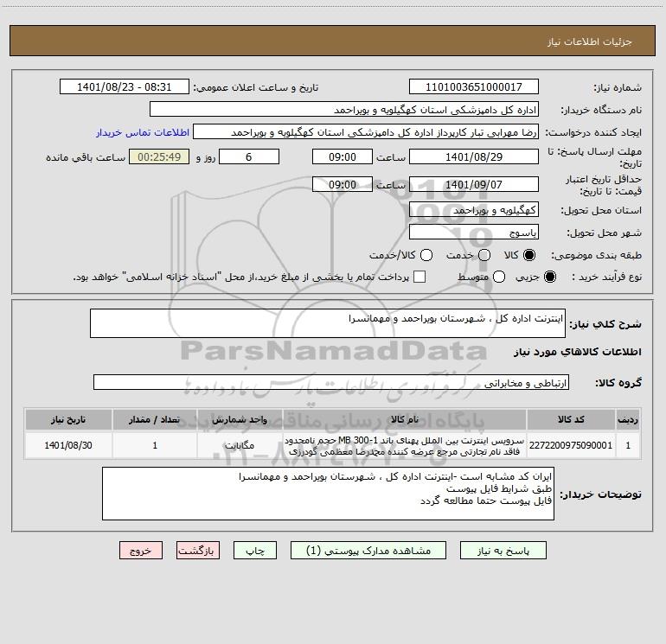Click the internet service item name cell

point(405,445)
